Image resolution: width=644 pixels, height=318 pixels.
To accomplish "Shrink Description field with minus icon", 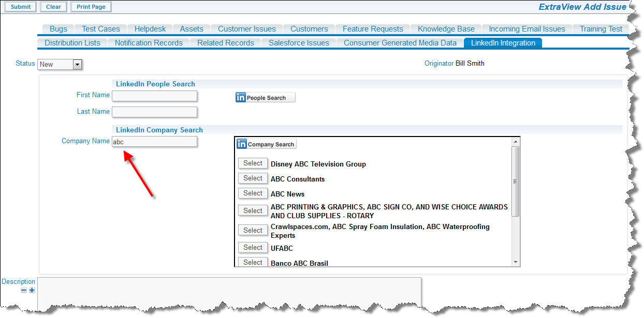I will pyautogui.click(x=24, y=290).
